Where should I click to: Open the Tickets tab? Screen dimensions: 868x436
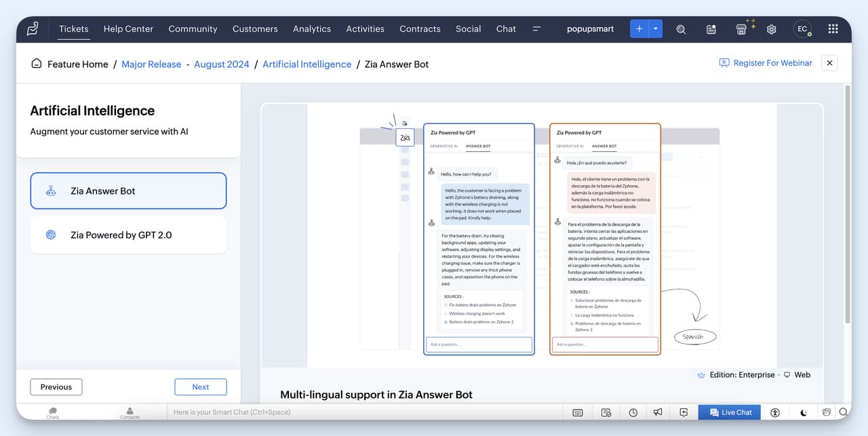click(74, 29)
